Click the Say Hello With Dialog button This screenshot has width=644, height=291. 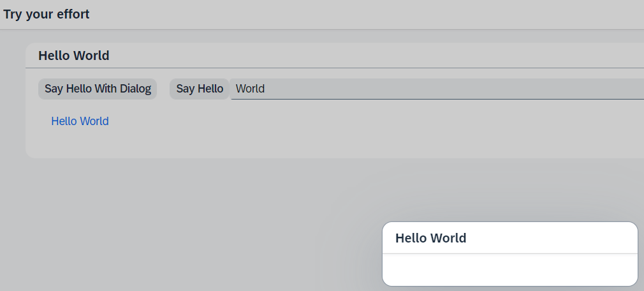[98, 89]
